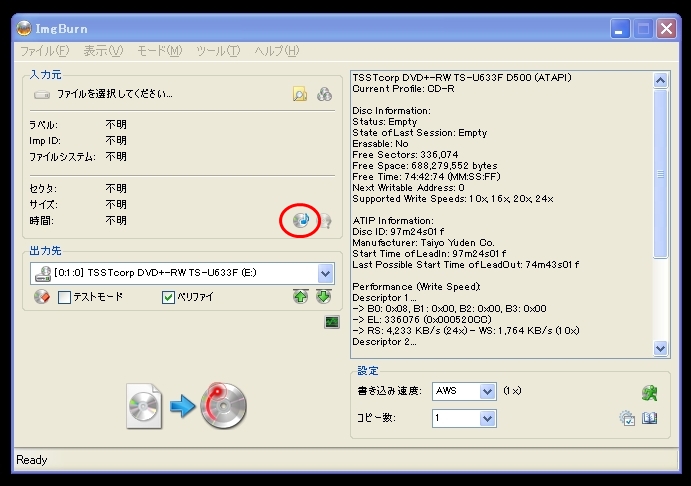
Task: Click the ImgBurn title bar app icon
Action: (24, 28)
